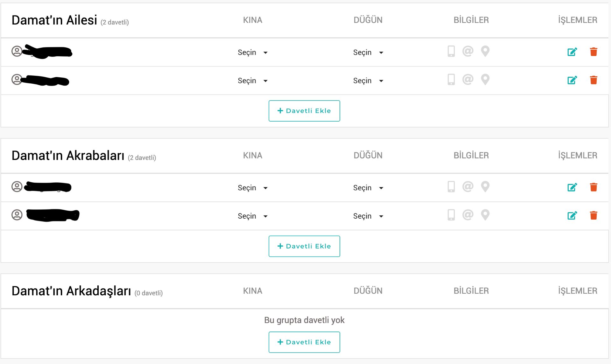Click phone icon of first guest in Damat'ın Akrabaları
The width and height of the screenshot is (611, 364).
[x=451, y=187]
